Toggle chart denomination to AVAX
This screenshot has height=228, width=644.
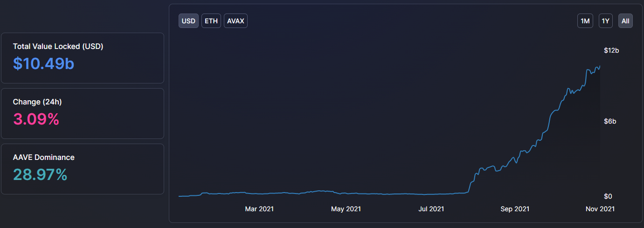click(235, 21)
